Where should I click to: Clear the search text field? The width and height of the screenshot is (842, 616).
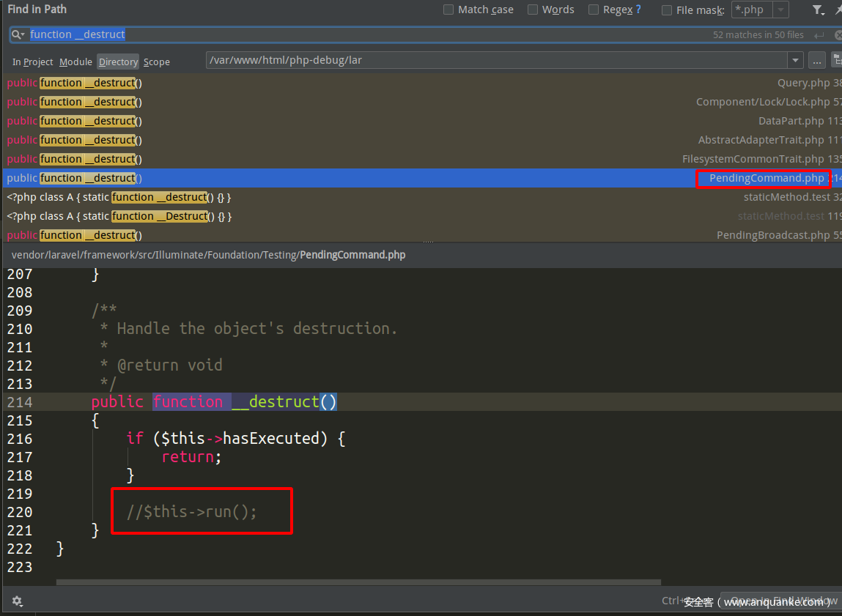click(x=838, y=35)
